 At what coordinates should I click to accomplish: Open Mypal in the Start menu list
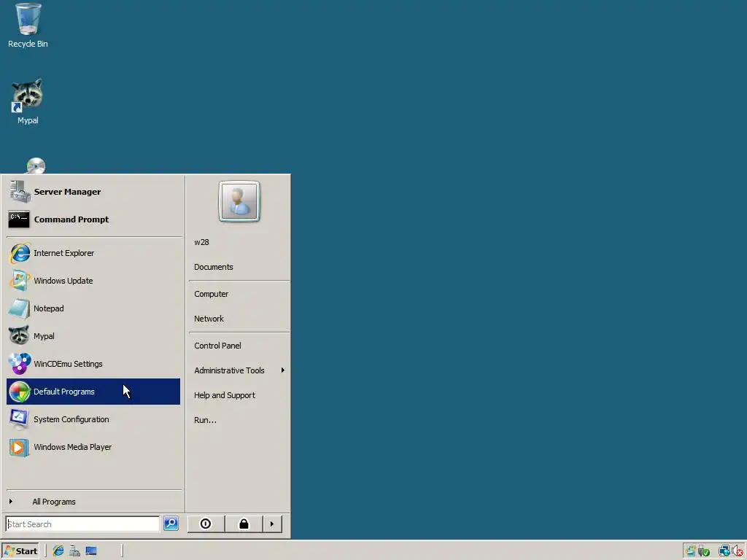93,336
